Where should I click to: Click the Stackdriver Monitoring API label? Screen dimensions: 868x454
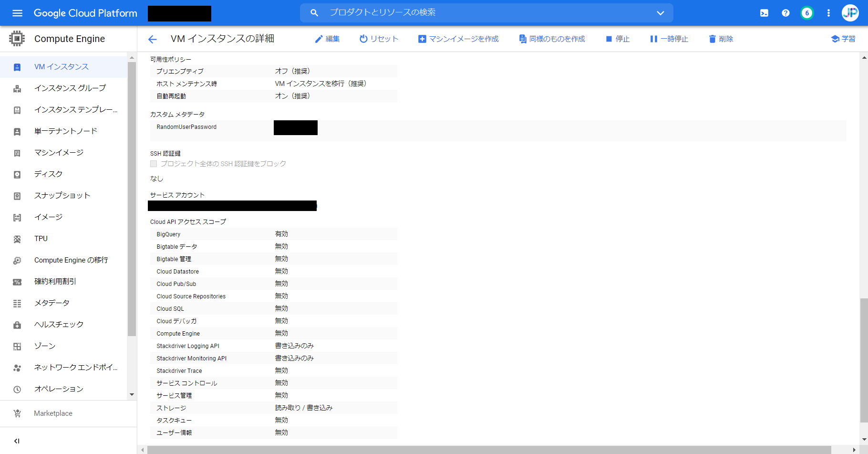[192, 359]
